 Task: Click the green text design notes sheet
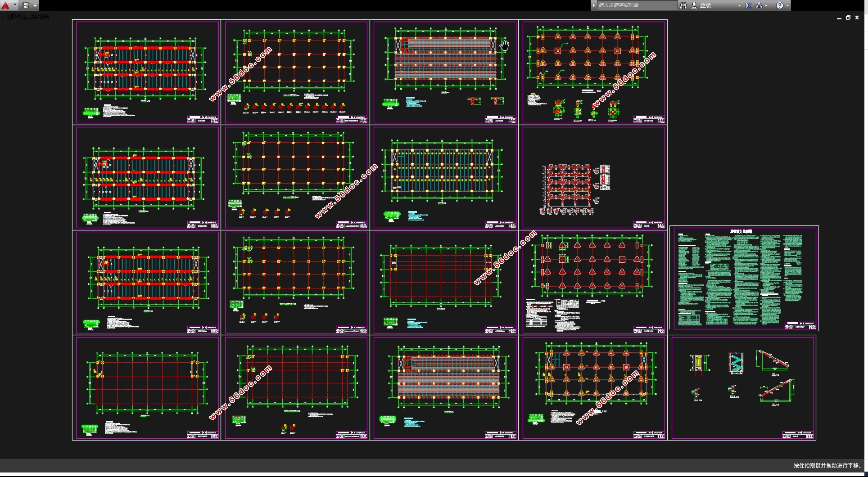pyautogui.click(x=744, y=279)
